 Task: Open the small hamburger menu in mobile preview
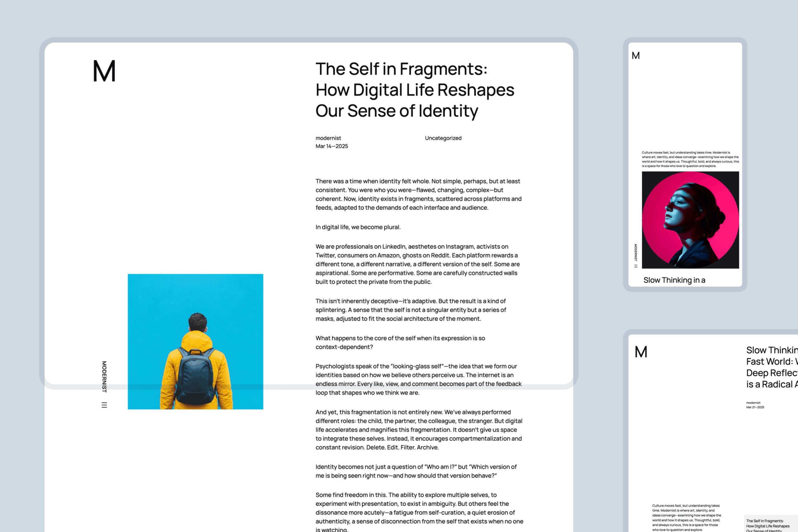[x=636, y=266]
